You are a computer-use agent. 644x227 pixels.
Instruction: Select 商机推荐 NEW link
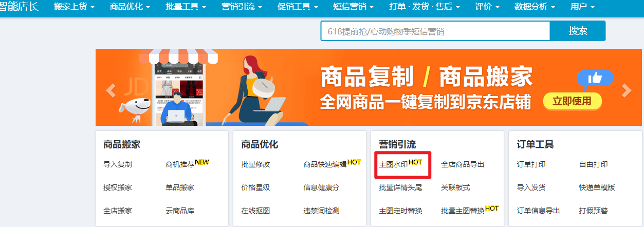tap(187, 164)
